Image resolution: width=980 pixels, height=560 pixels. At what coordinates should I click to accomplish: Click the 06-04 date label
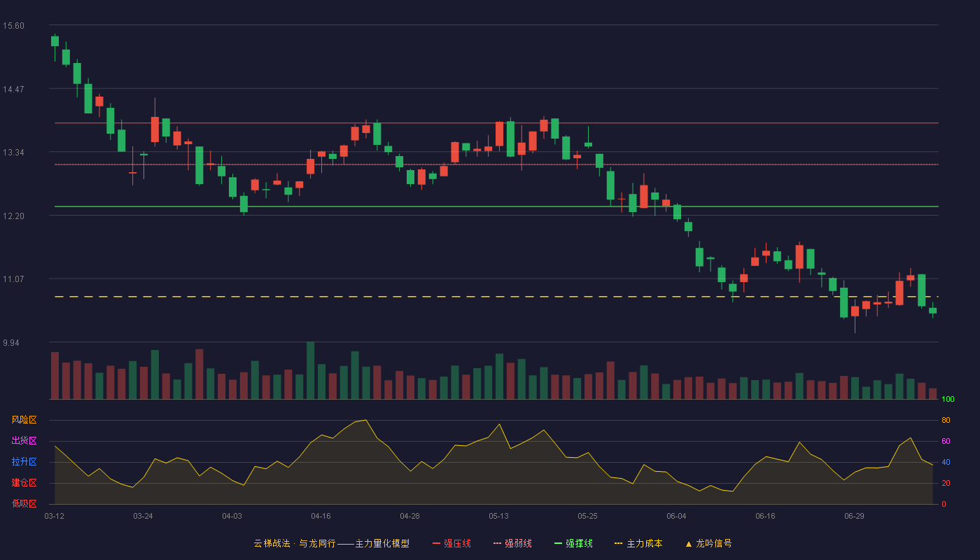pyautogui.click(x=676, y=516)
